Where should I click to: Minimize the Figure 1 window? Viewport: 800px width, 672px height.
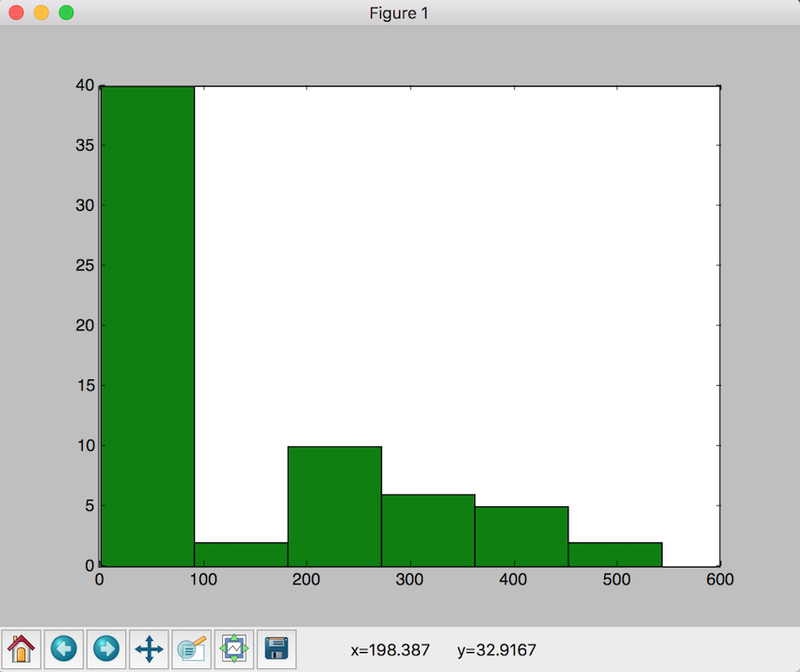41,12
